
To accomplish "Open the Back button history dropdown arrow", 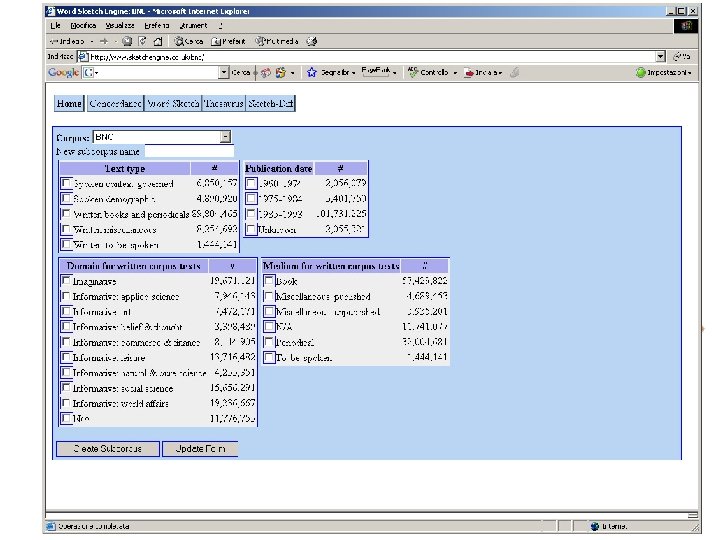I will coord(92,42).
